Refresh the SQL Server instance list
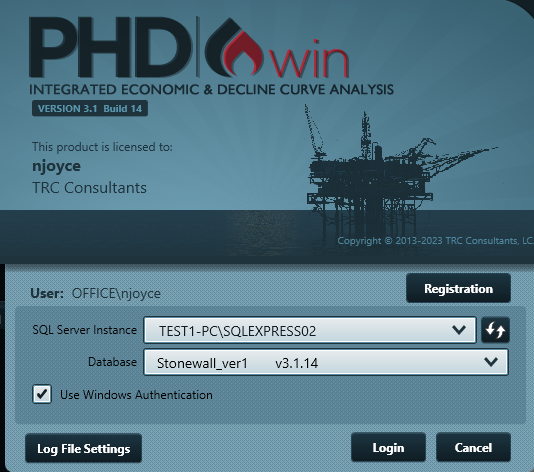Viewport: 534px width, 472px height. [495, 330]
